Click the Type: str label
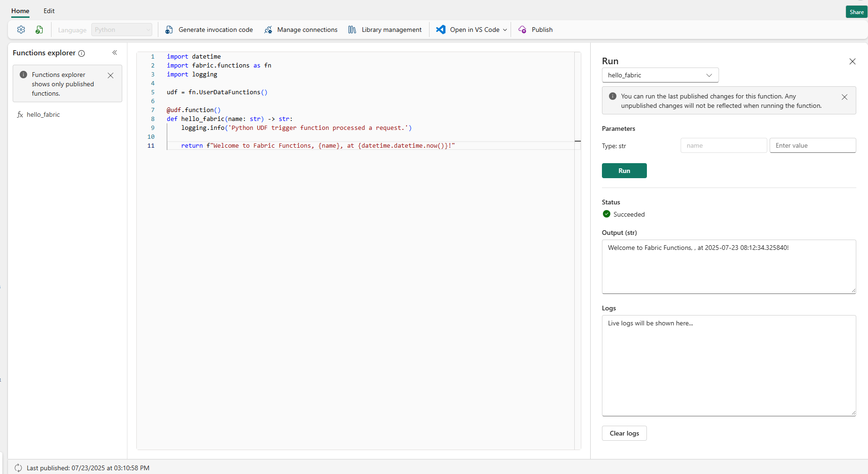 (614, 146)
